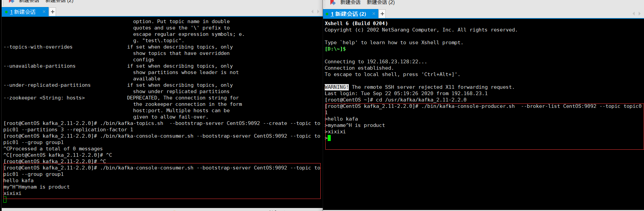The width and height of the screenshot is (644, 211).
Task: Click "Type `help' to learn" line
Action: tap(394, 43)
